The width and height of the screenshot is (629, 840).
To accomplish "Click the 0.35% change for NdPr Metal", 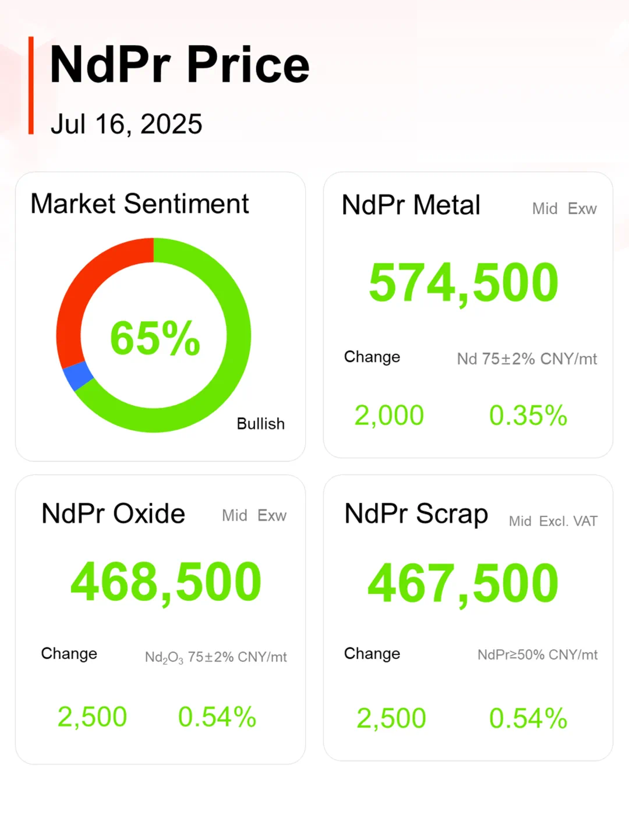I will tap(528, 415).
